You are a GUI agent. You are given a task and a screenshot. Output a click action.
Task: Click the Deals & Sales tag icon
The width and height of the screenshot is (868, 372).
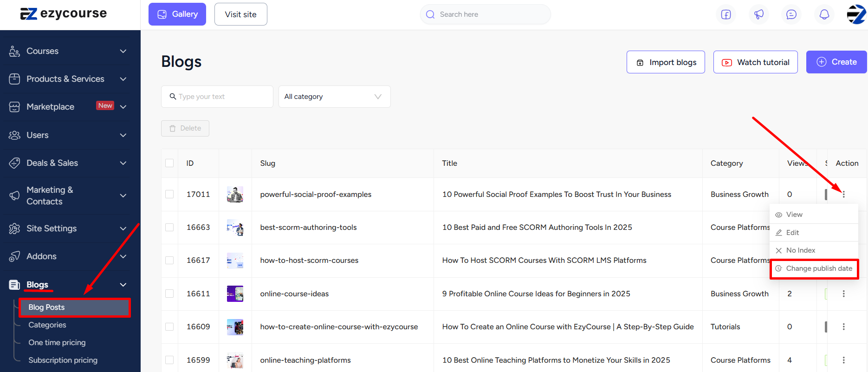pyautogui.click(x=14, y=163)
